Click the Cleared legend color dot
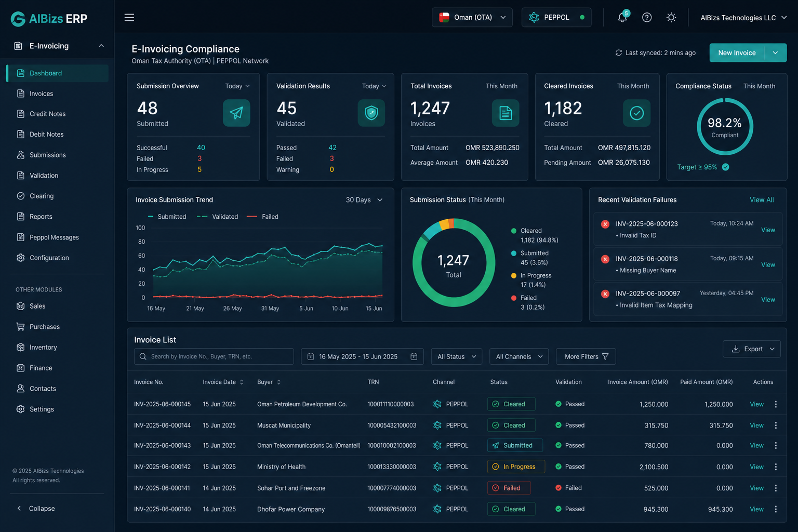798x532 pixels. 514,231
